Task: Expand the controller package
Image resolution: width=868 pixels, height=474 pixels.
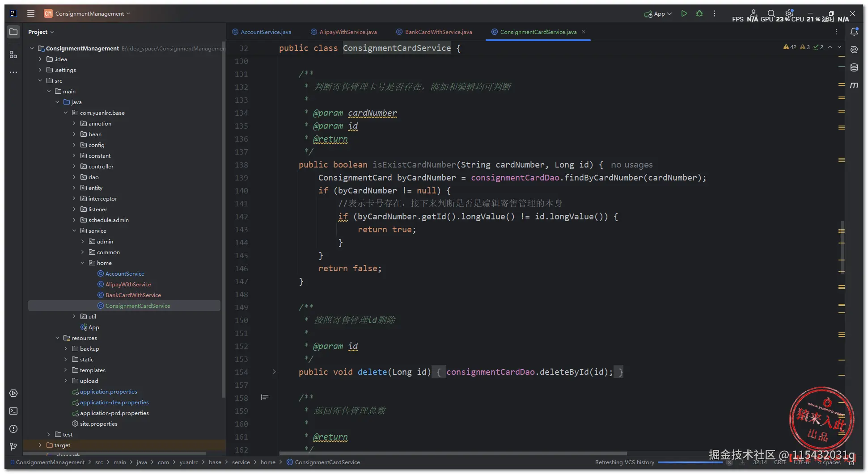Action: click(x=74, y=166)
